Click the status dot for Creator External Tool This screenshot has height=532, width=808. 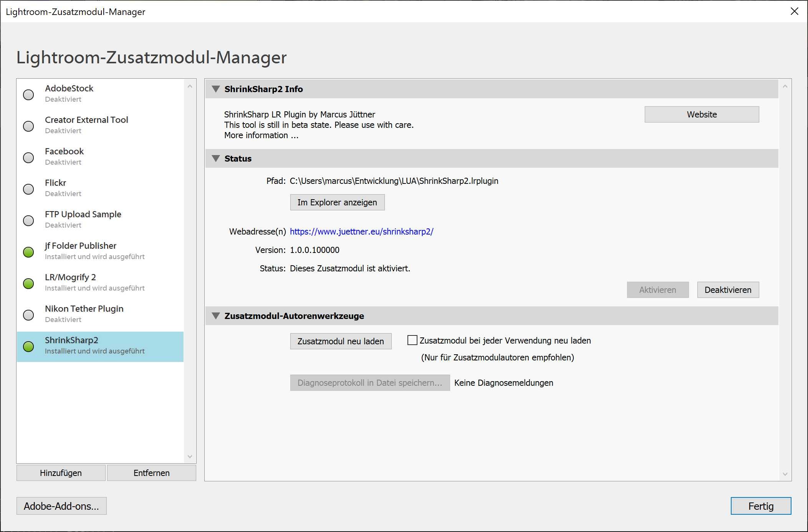pyautogui.click(x=28, y=126)
